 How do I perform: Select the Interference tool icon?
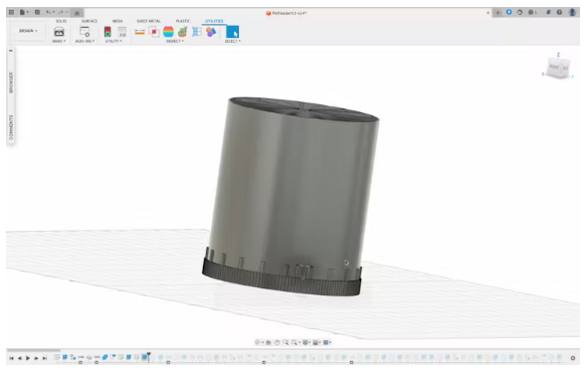154,32
